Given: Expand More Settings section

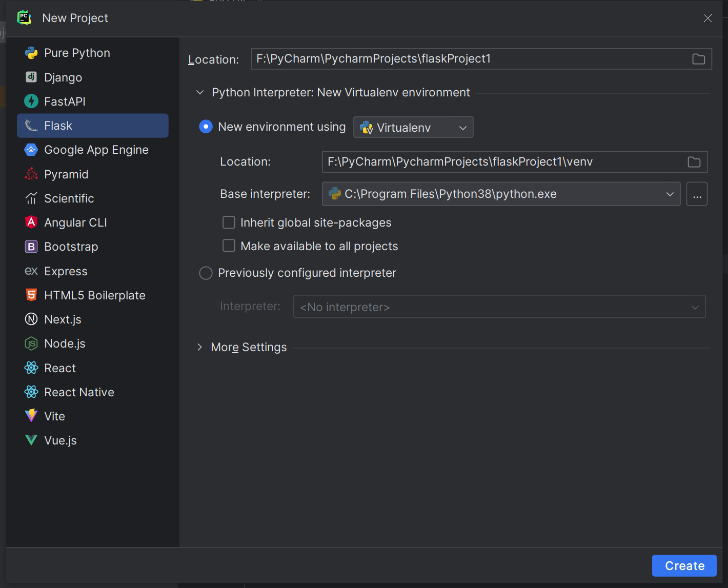Looking at the screenshot, I should pos(200,347).
